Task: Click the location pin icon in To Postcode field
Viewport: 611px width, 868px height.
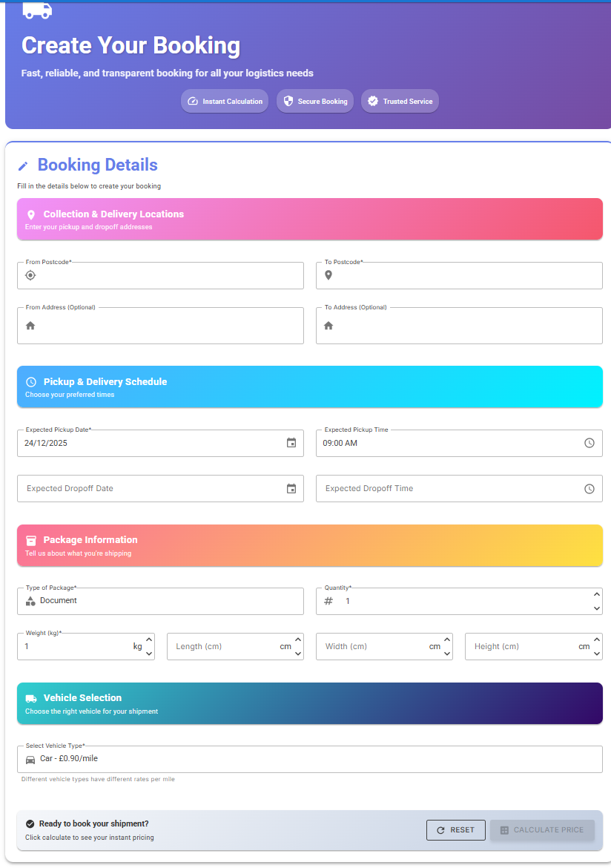Action: (x=328, y=275)
